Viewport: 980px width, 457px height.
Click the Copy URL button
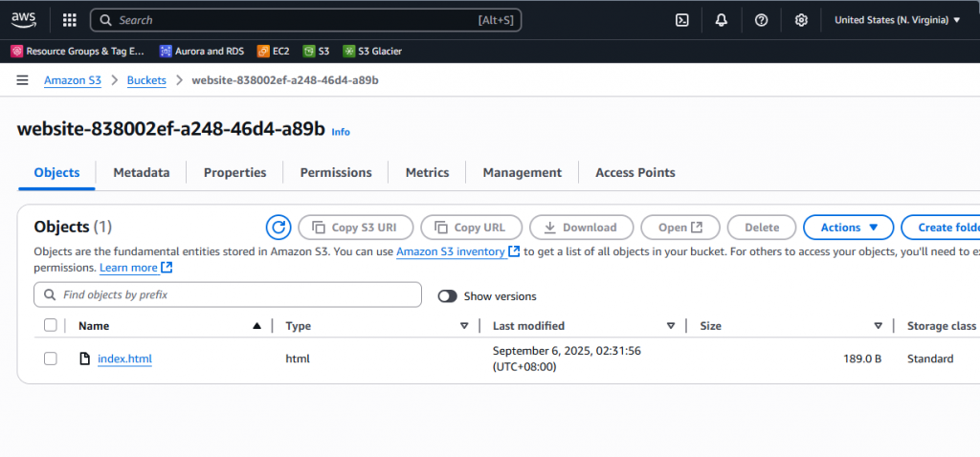pyautogui.click(x=471, y=228)
